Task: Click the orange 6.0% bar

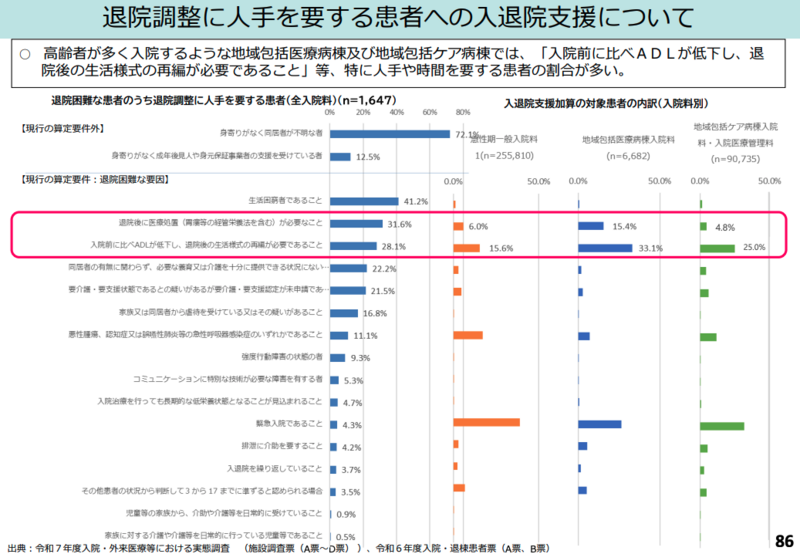Action: tap(458, 225)
